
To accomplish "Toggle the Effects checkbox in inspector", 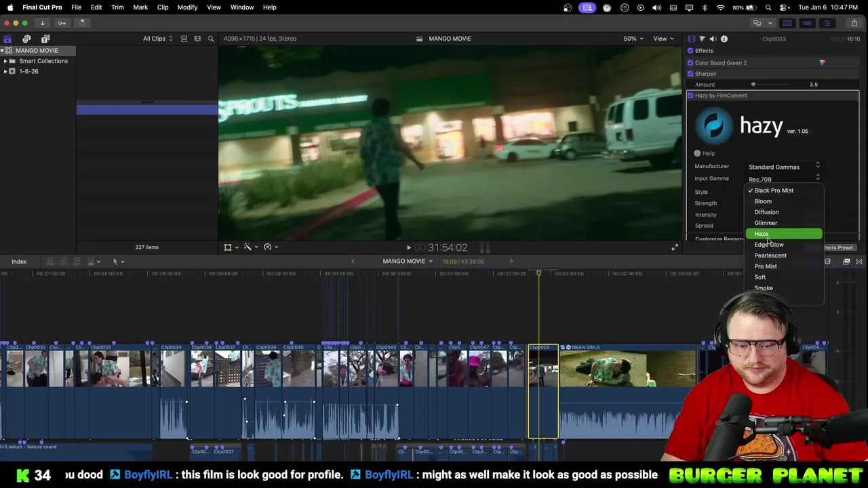I will point(690,51).
